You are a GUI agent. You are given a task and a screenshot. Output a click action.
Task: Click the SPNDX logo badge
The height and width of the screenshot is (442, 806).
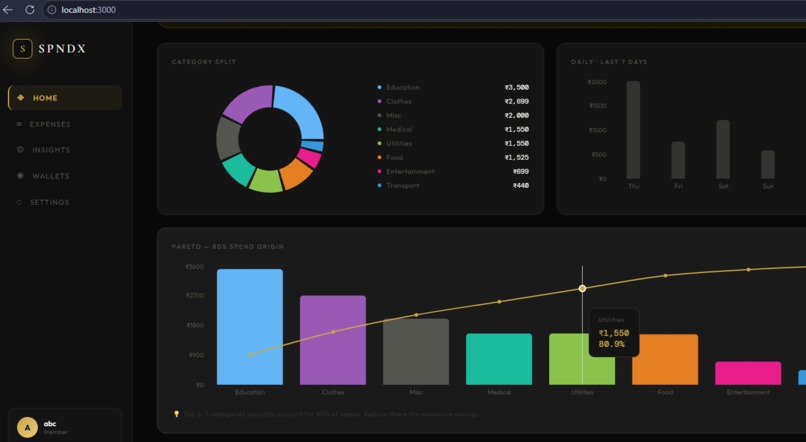coord(22,49)
